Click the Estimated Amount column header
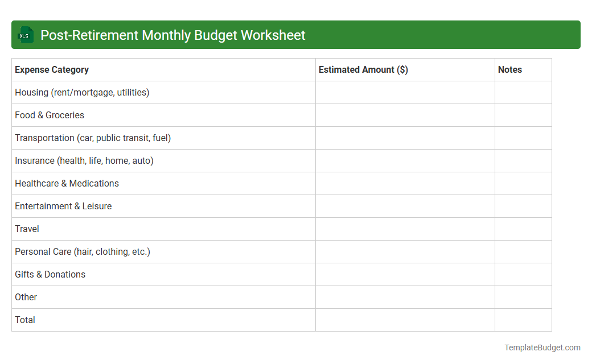Screen dimensions: 592x364 coord(363,69)
